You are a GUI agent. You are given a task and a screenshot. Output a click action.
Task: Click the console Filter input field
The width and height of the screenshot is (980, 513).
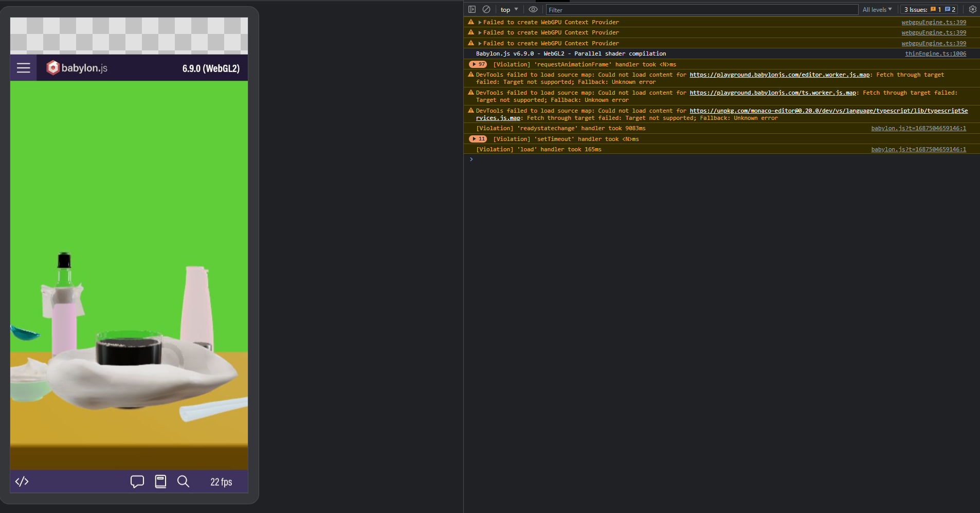[702, 10]
